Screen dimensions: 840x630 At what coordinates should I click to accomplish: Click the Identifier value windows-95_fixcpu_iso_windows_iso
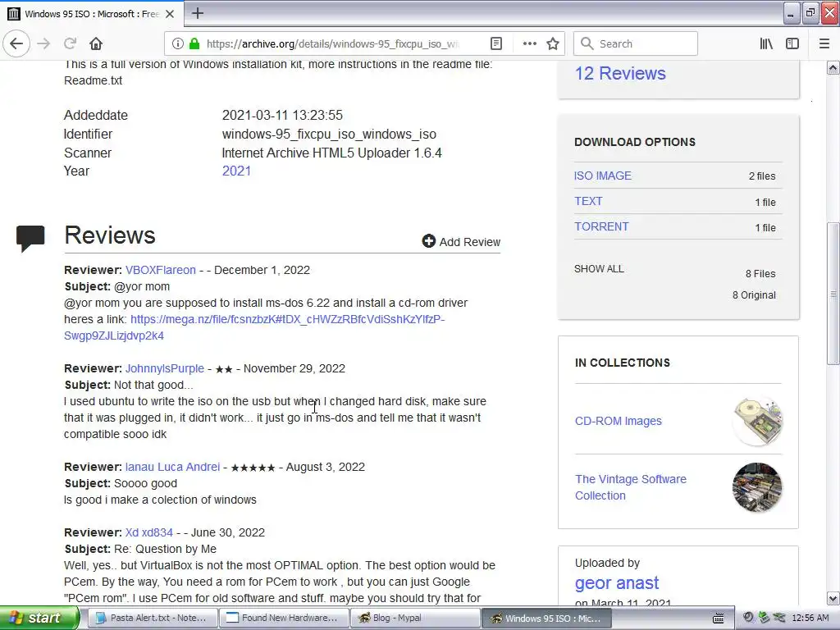329,134
